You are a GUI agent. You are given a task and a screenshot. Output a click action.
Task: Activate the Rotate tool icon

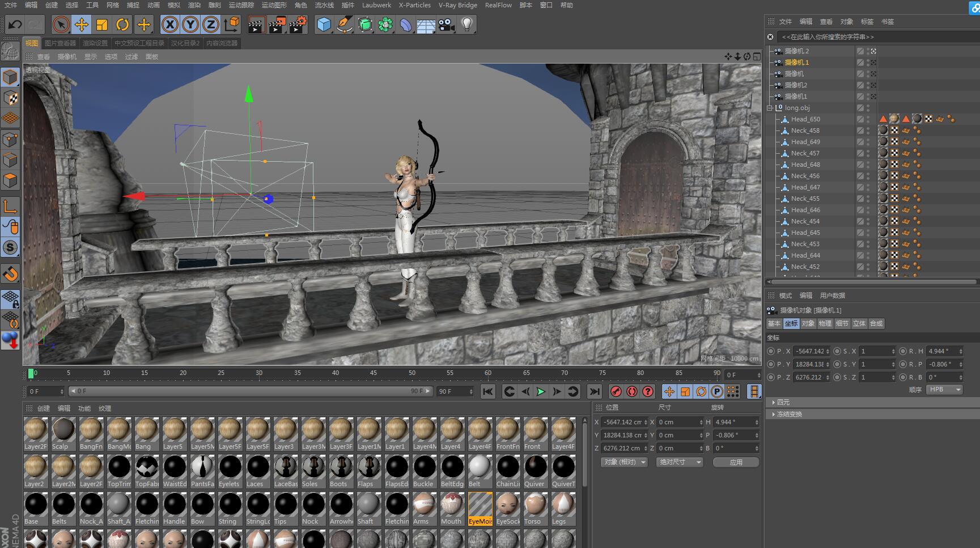coord(122,24)
